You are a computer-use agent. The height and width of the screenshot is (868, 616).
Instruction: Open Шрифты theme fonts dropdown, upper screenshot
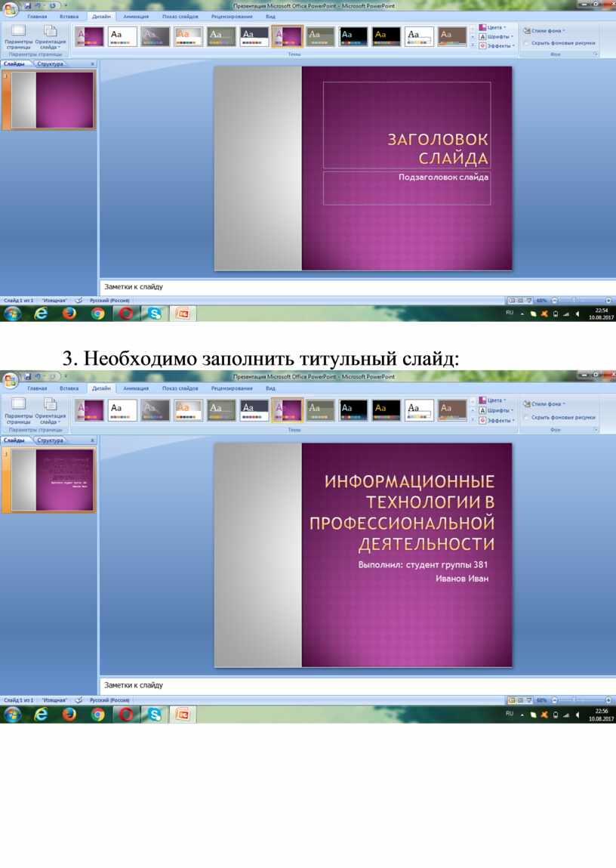pyautogui.click(x=495, y=36)
